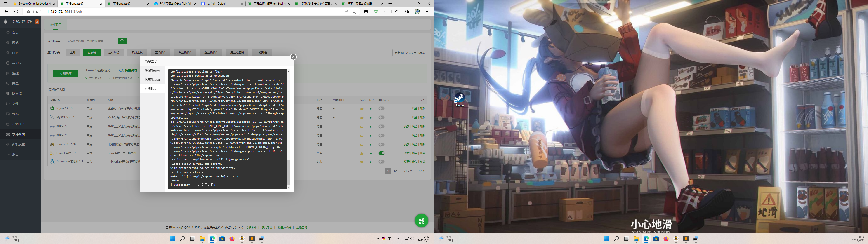868x244 pixels.
Task: Click the read aloud icon in address bar
Action: (346, 12)
